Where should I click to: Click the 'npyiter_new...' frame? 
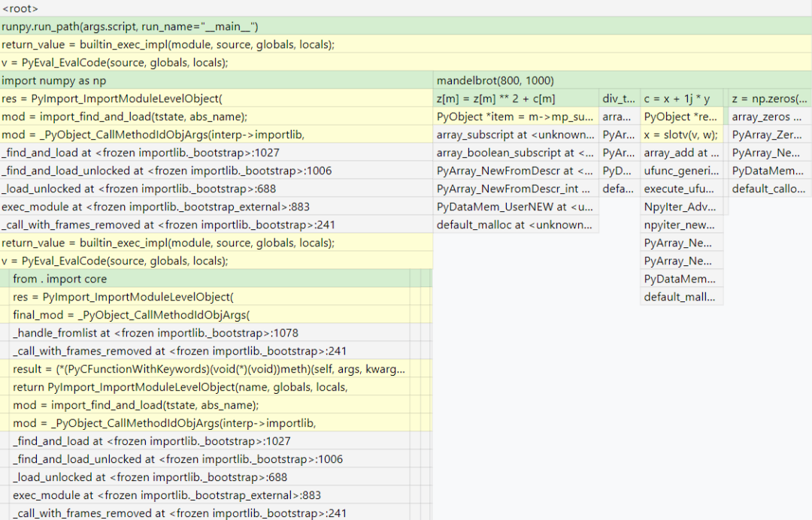[681, 225]
